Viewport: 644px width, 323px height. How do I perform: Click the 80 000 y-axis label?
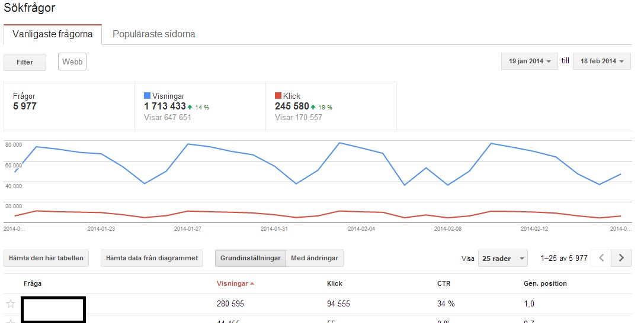point(14,145)
